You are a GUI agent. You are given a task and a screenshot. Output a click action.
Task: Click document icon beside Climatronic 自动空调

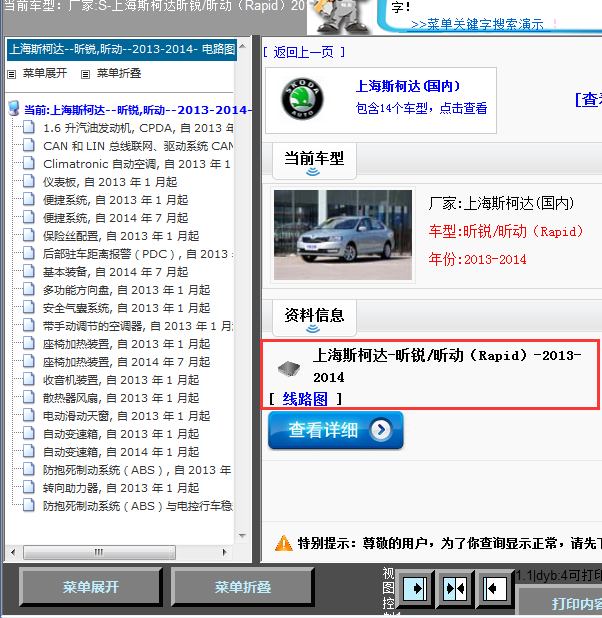click(x=28, y=163)
